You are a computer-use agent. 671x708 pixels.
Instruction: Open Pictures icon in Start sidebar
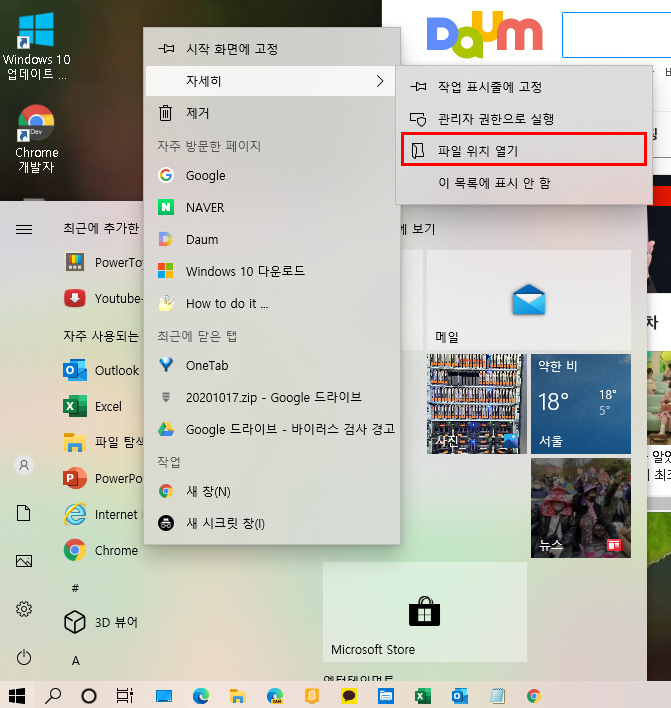[x=24, y=561]
